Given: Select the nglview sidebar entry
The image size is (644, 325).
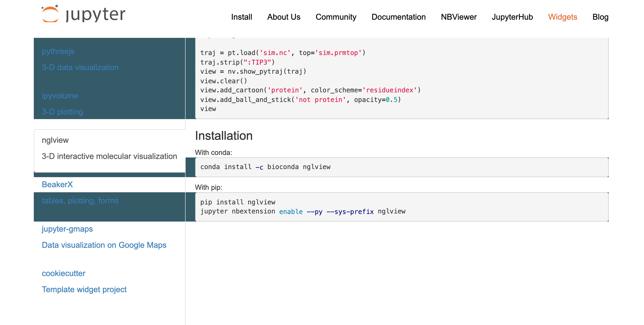Looking at the screenshot, I should click(x=55, y=140).
